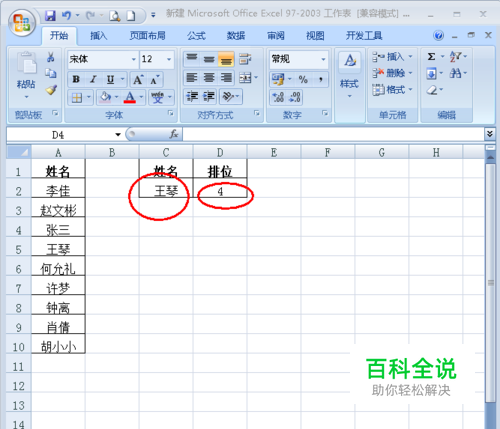This screenshot has width=500, height=429.
Task: Increase the indent in the alignment group
Action: (x=209, y=97)
